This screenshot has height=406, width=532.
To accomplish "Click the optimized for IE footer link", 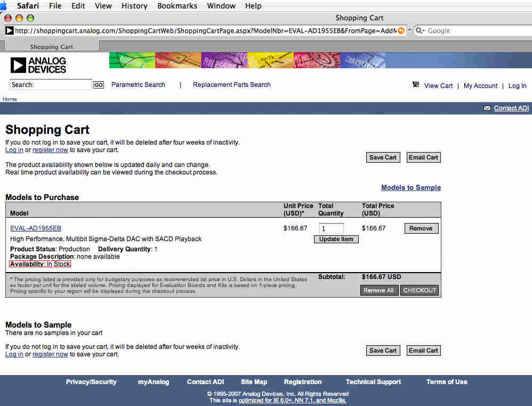I will [x=292, y=400].
